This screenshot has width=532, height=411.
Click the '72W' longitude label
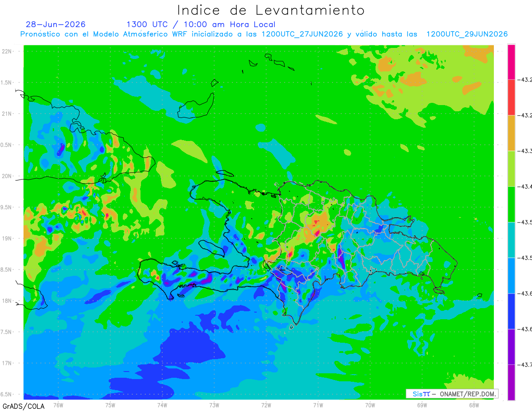coord(266,405)
